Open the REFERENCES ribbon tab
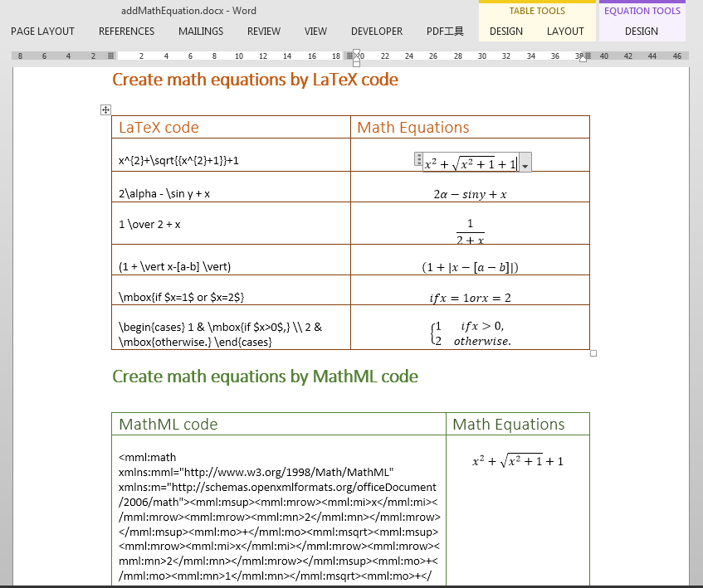The height and width of the screenshot is (588, 703). coord(126,32)
